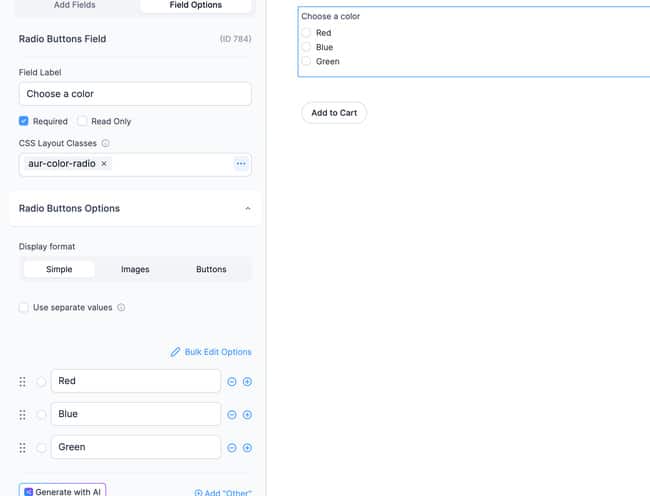Show CSS Layout Classes info tooltip

(x=106, y=143)
